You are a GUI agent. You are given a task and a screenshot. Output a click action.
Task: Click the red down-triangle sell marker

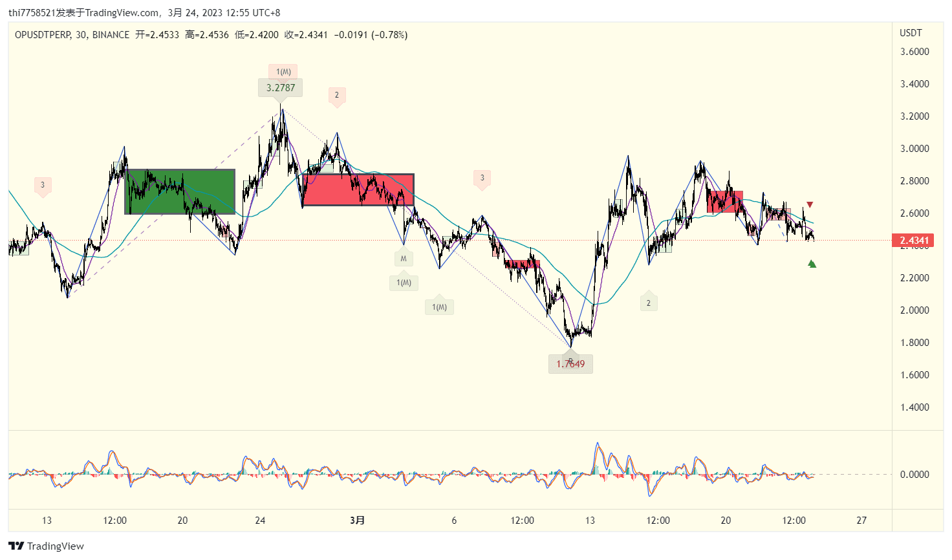pos(810,205)
